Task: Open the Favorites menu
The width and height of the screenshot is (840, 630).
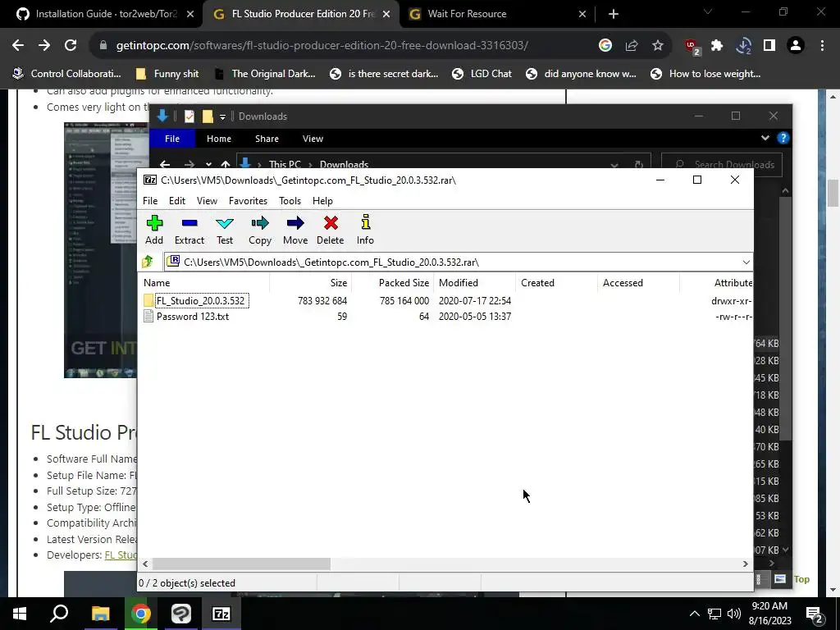Action: click(248, 201)
